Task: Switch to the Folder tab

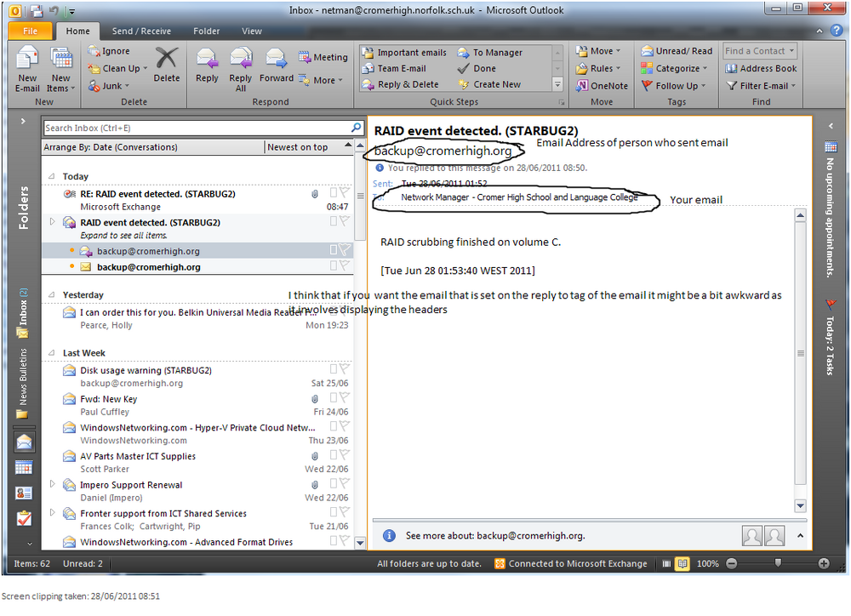Action: [206, 31]
